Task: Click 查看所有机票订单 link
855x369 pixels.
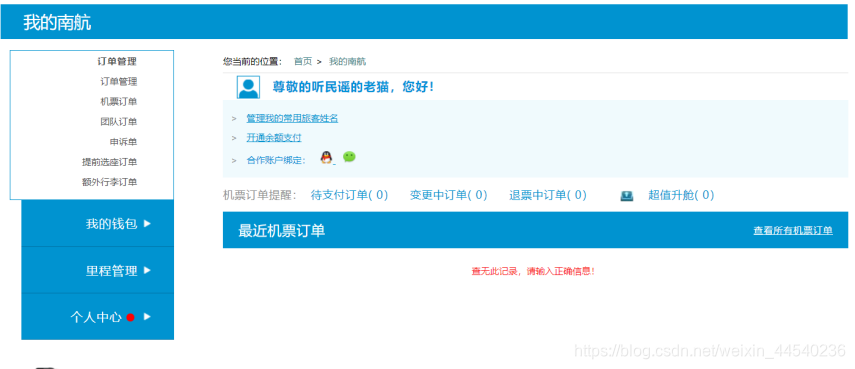Action: tap(793, 231)
